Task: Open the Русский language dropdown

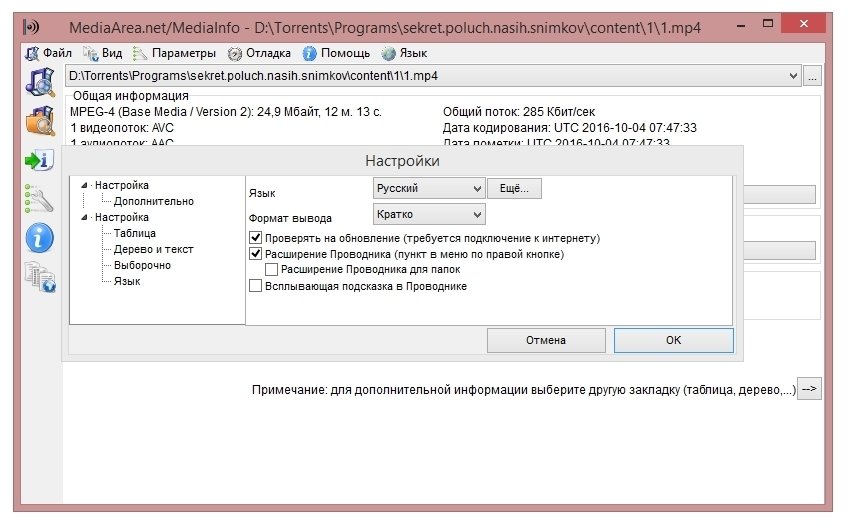Action: [x=429, y=188]
